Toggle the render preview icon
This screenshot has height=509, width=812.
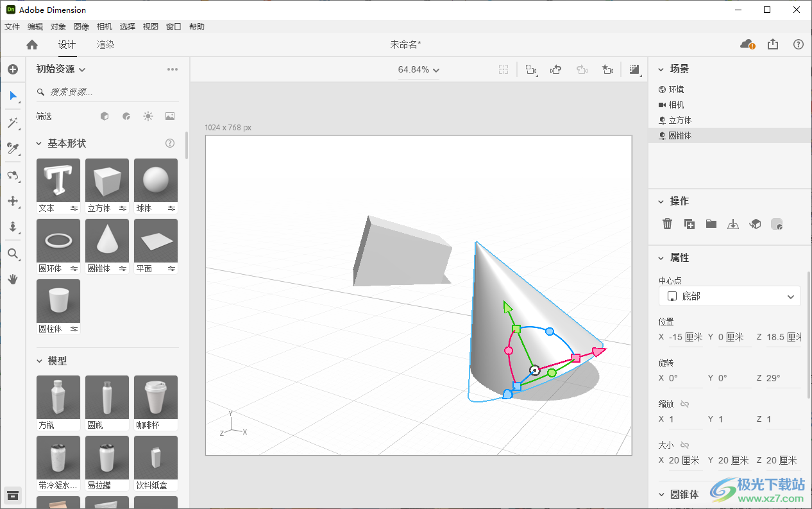[635, 69]
